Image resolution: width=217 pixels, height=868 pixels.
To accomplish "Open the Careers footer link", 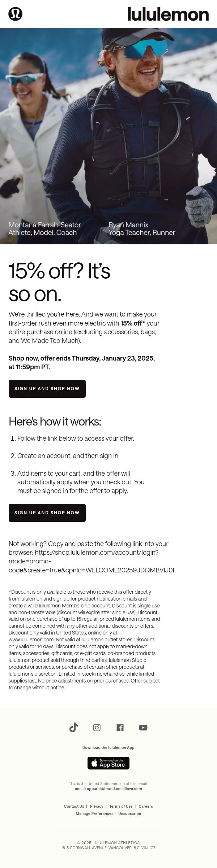I will pos(146,806).
